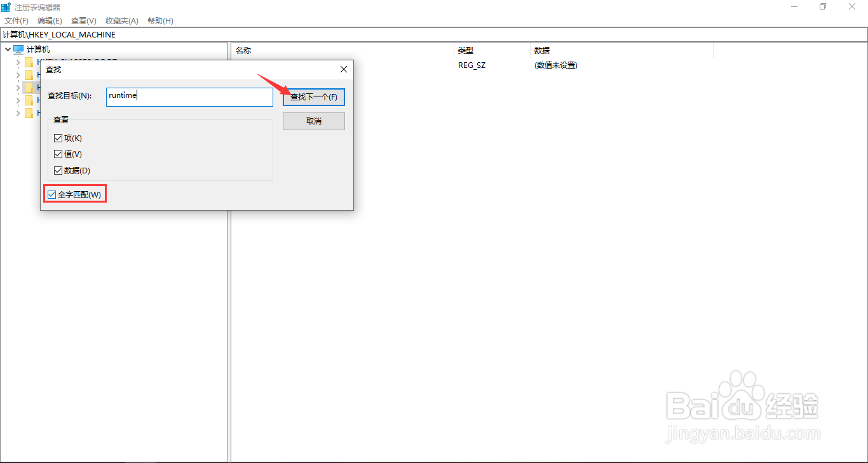Minimize the Registry Editor window
Screen dimensions: 868x463
click(794, 6)
